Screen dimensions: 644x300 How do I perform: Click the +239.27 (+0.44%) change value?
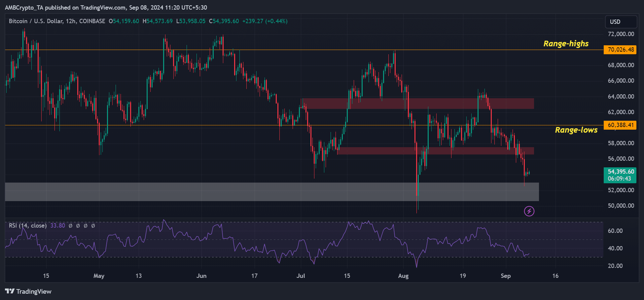pos(265,21)
